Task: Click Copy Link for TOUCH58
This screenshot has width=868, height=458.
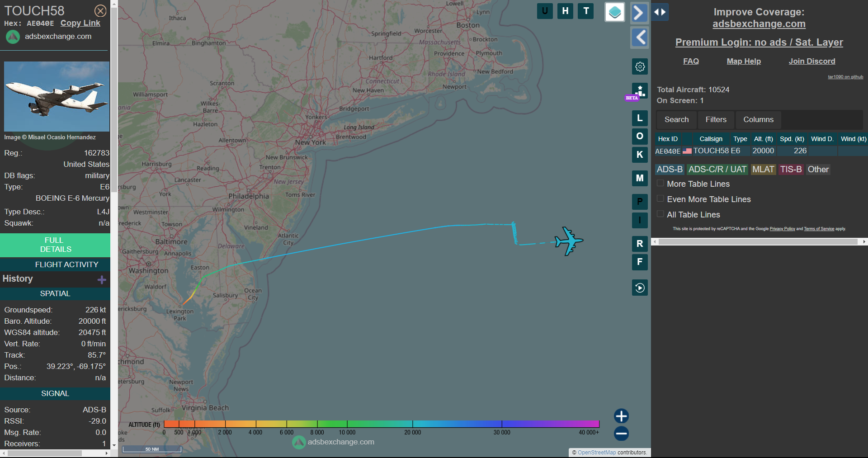Action: click(x=80, y=23)
